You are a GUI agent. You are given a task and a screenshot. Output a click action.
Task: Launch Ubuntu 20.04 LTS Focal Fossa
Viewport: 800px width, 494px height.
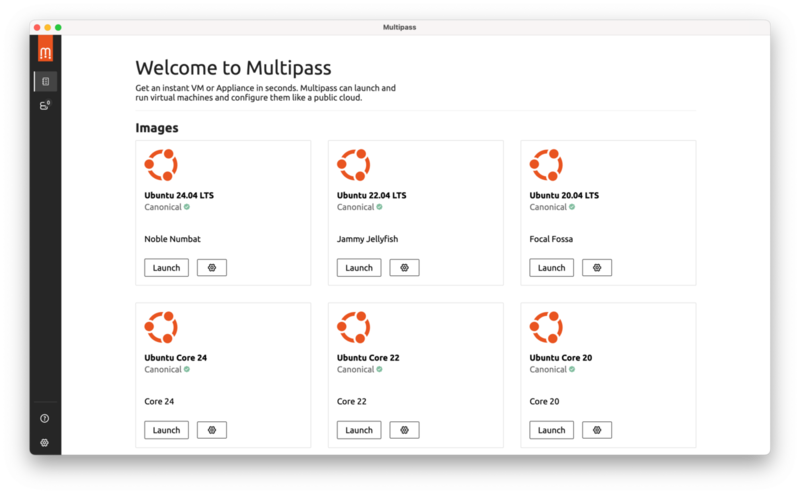tap(552, 267)
